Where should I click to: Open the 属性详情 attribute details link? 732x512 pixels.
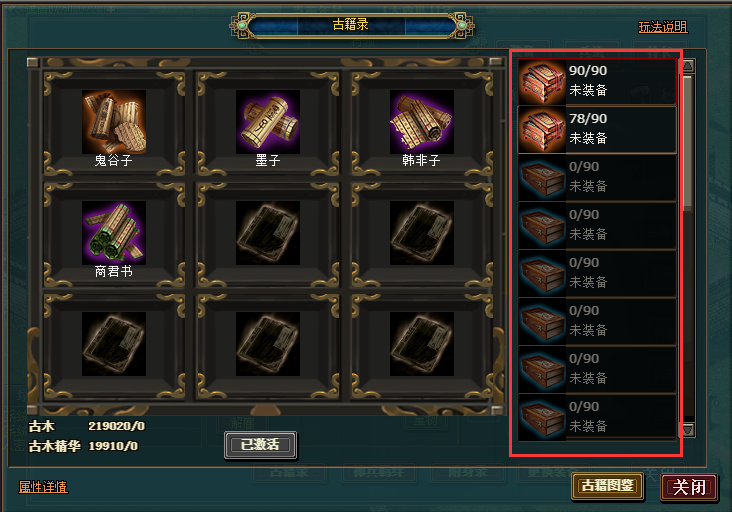click(x=43, y=487)
